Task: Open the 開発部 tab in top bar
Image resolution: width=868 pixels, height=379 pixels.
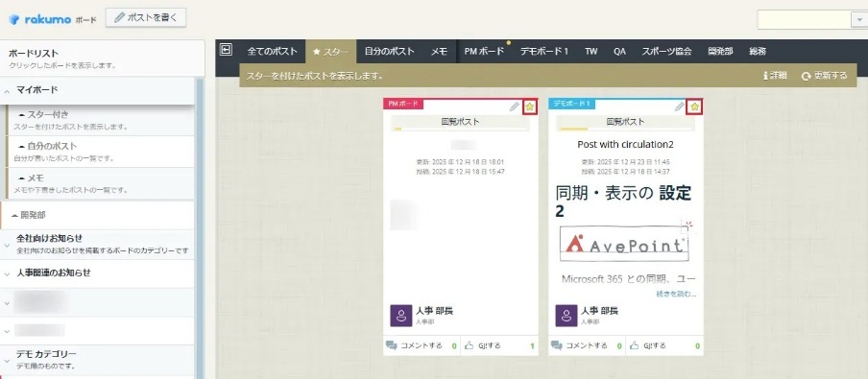Action: point(720,51)
